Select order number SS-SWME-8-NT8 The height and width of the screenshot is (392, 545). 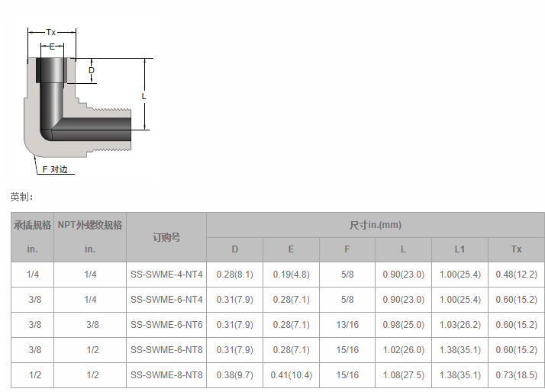coord(166,375)
